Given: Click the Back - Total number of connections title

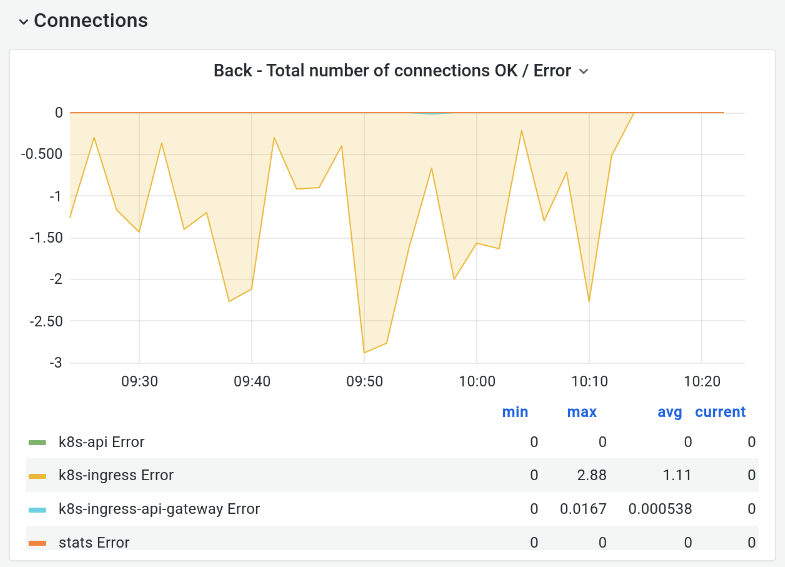Looking at the screenshot, I should (392, 71).
